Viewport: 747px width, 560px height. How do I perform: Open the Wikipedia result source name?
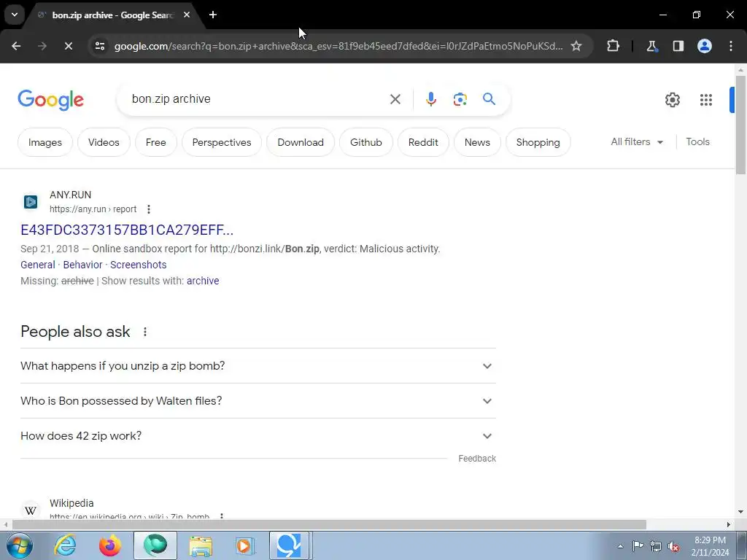point(71,503)
